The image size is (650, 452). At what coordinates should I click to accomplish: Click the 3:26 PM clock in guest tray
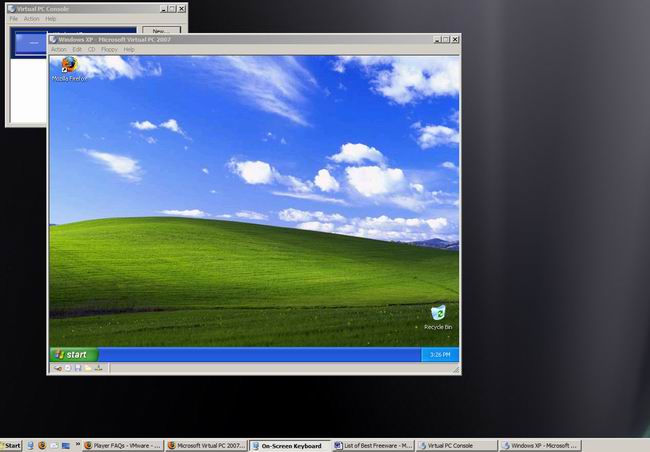click(440, 355)
